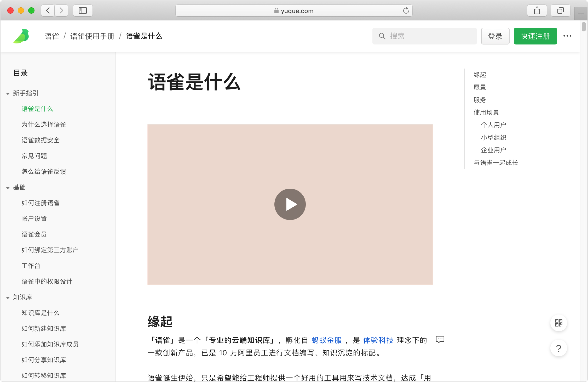
Task: Open the Safari share menu
Action: click(537, 10)
